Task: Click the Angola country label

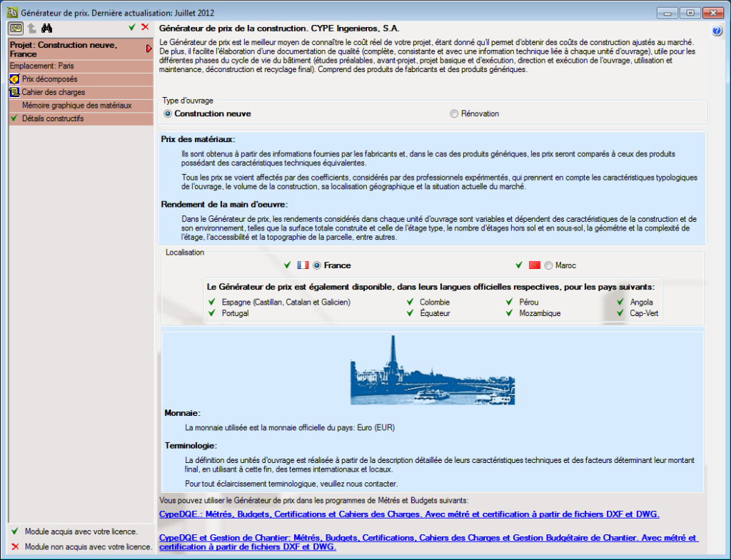Action: coord(642,302)
